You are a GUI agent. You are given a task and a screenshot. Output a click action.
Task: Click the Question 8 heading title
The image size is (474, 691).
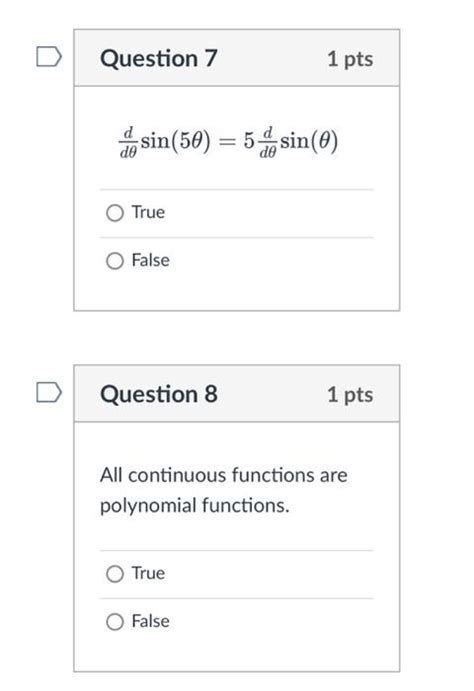coord(159,394)
